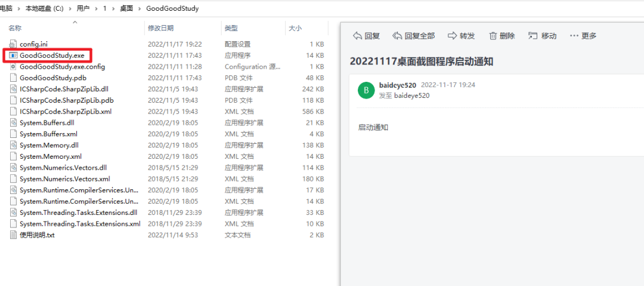Select the GoodGoodStudy.exe application icon
Screen dimensions: 644x286
[x=13, y=55]
